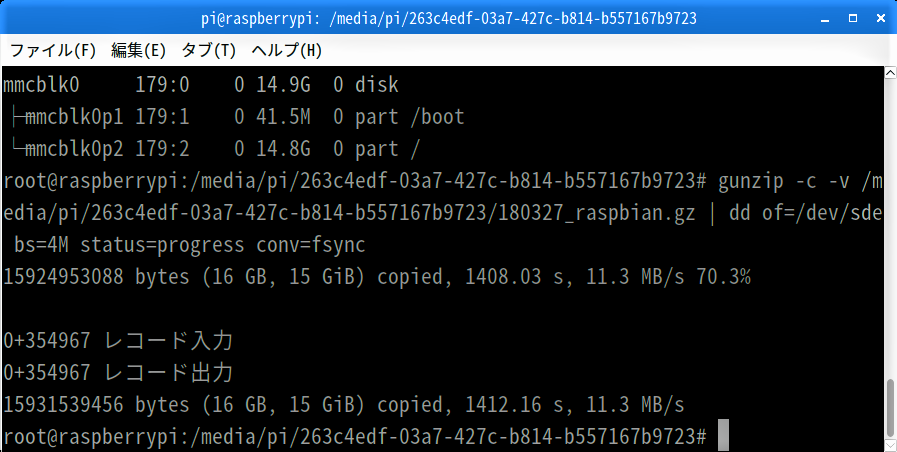Click the vertical scrollbar thumb
Image resolution: width=897 pixels, height=452 pixels.
tap(891, 408)
